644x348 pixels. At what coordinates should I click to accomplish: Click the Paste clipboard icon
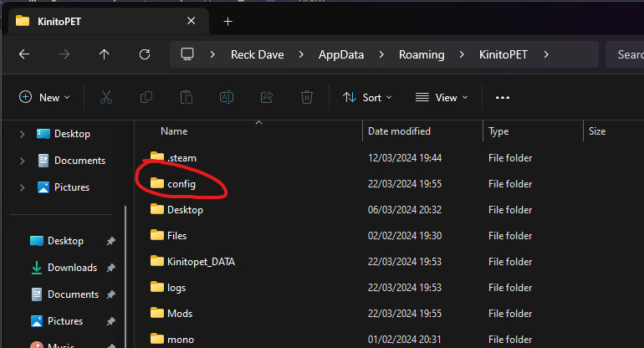coord(187,98)
